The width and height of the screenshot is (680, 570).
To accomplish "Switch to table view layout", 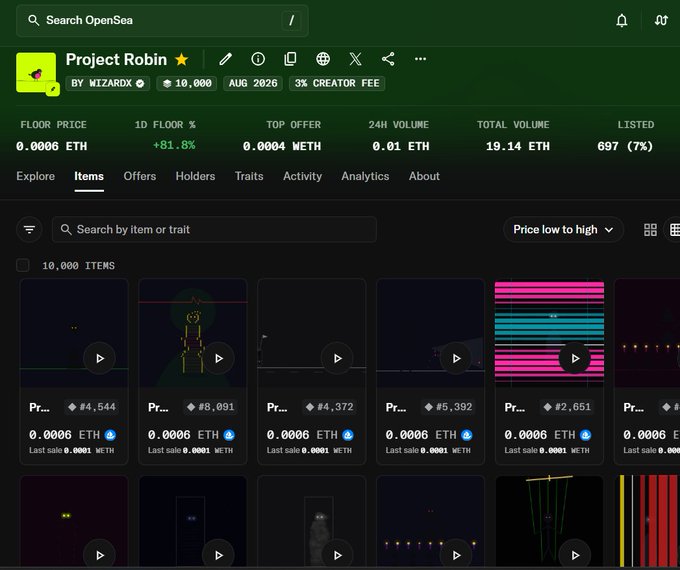I will [x=674, y=229].
